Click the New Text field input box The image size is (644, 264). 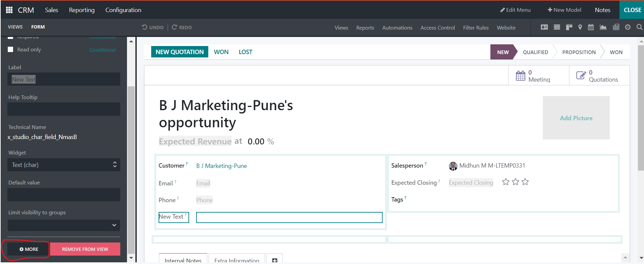289,217
